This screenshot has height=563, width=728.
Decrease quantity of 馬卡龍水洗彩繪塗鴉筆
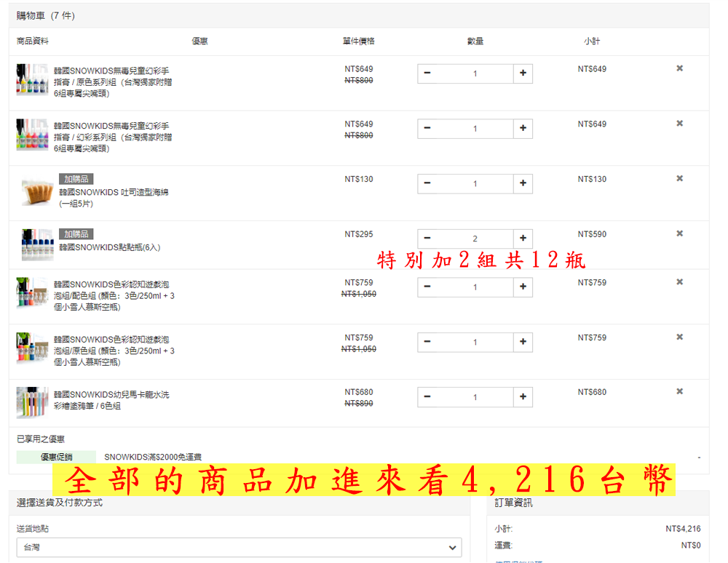[427, 397]
